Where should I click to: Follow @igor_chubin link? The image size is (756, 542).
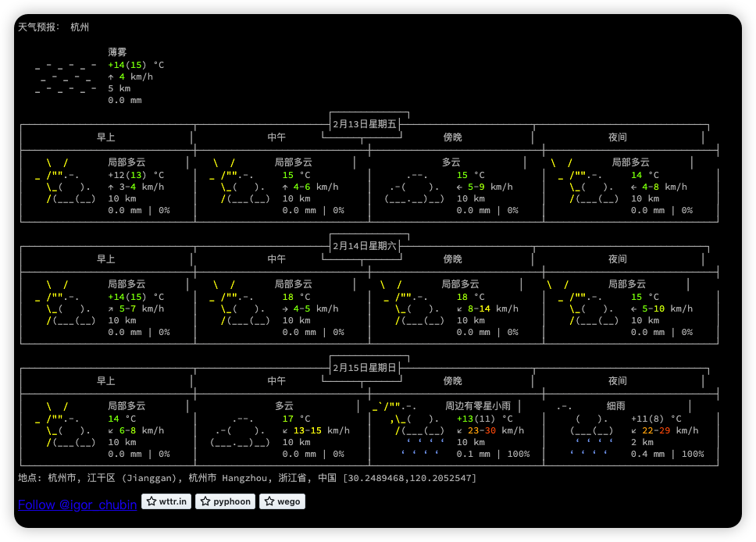(x=77, y=505)
